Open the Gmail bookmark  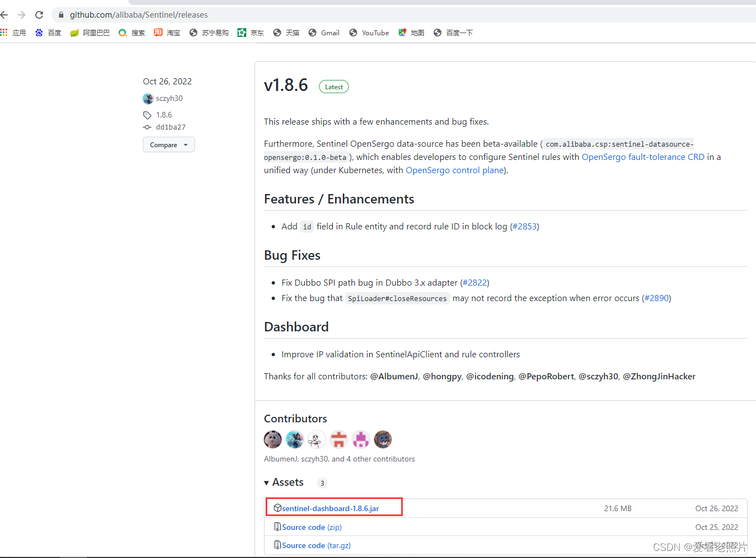point(324,33)
